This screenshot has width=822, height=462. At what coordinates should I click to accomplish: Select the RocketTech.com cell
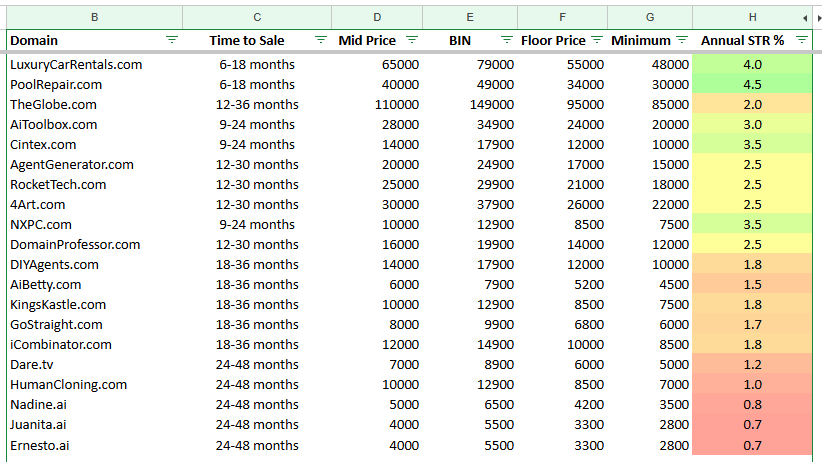(94, 185)
